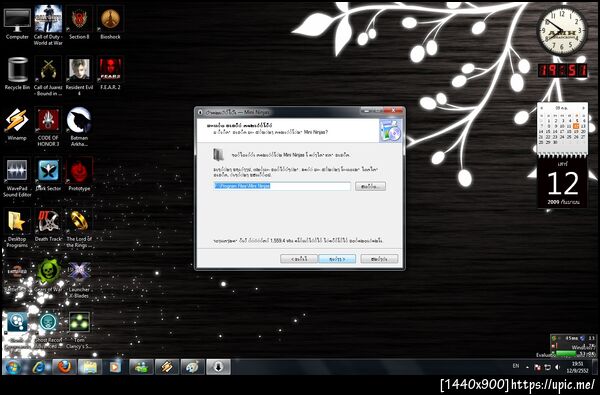Click the install path field in Mini Ninjas setup
Image resolution: width=600 pixels, height=395 pixels.
click(x=282, y=186)
